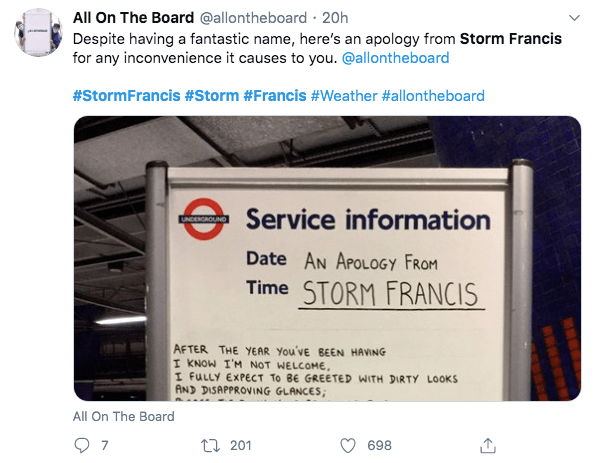Open the All On The Board profile avatar
The height and width of the screenshot is (463, 597).
[38, 32]
